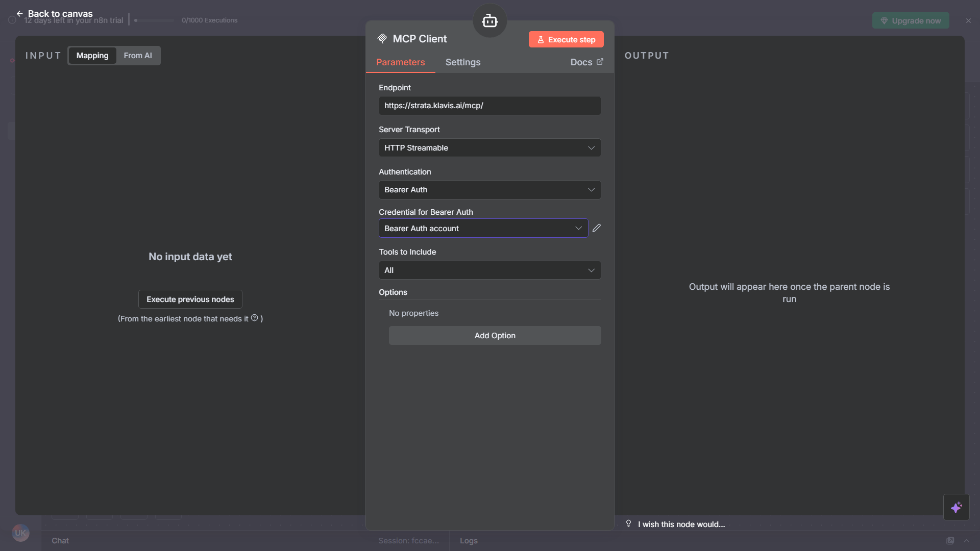Open the Server Transport dropdown

coord(489,147)
